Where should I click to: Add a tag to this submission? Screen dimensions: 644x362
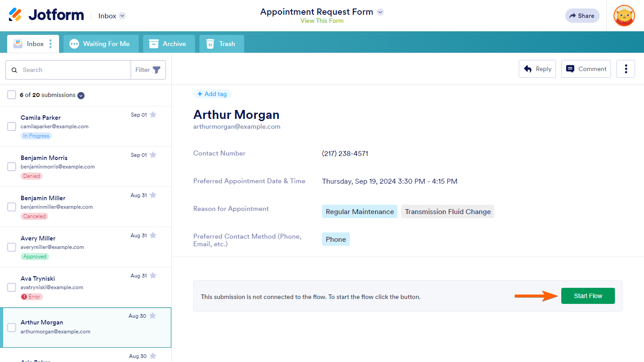point(212,94)
